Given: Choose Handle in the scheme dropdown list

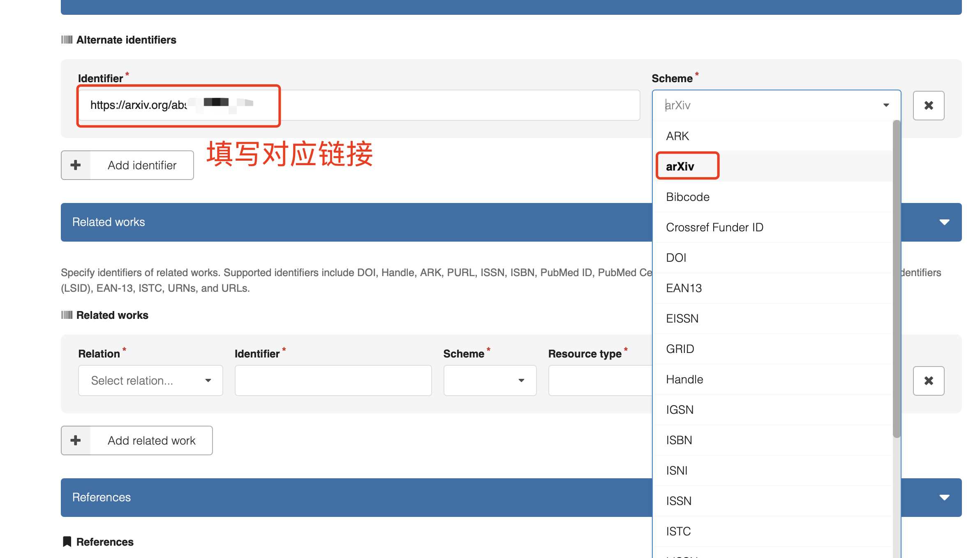Looking at the screenshot, I should point(684,379).
